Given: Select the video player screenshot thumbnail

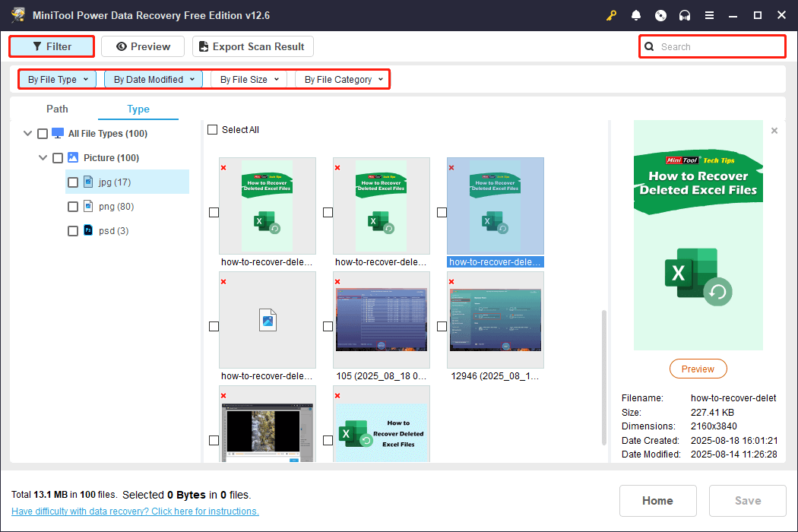Looking at the screenshot, I should point(268,424).
